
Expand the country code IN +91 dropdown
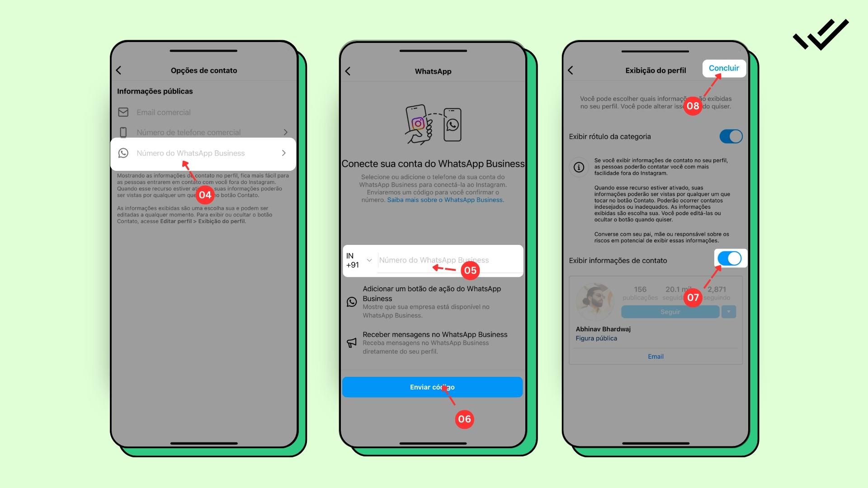[x=359, y=260]
